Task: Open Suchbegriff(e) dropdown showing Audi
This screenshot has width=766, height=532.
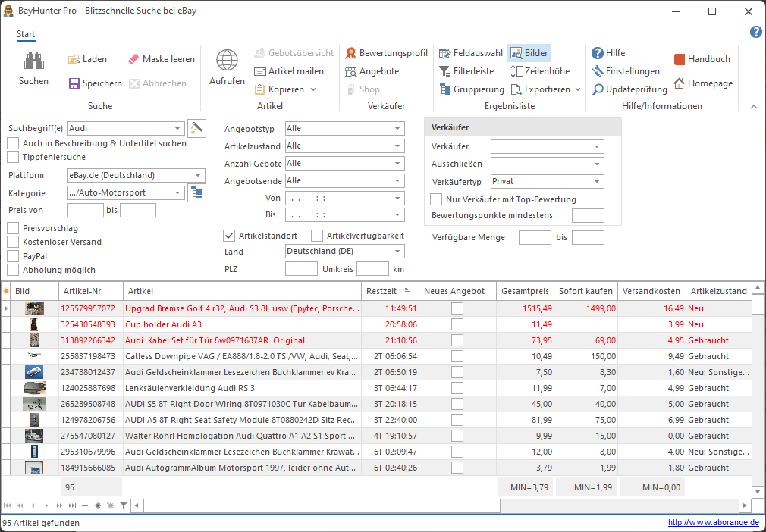Action: (x=177, y=129)
